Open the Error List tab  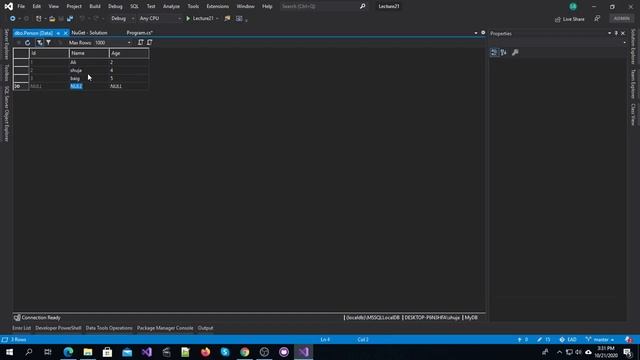click(x=22, y=328)
